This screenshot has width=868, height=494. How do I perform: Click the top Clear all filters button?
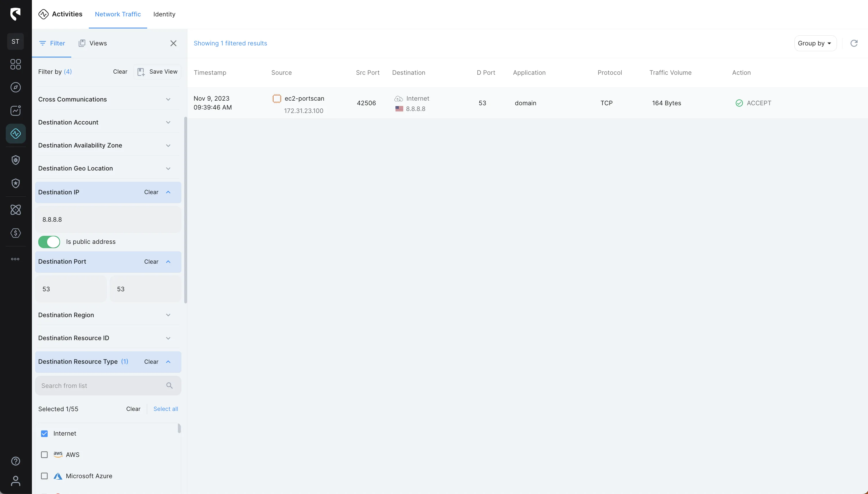click(120, 72)
